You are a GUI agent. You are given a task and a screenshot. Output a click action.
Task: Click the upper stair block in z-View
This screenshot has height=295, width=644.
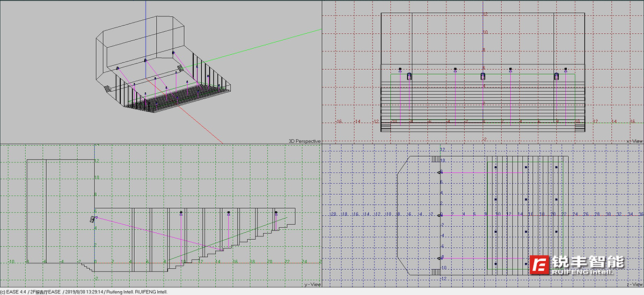tap(435, 159)
